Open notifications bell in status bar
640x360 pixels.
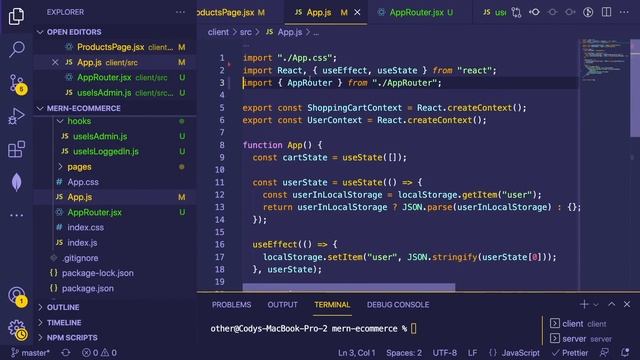[624, 353]
